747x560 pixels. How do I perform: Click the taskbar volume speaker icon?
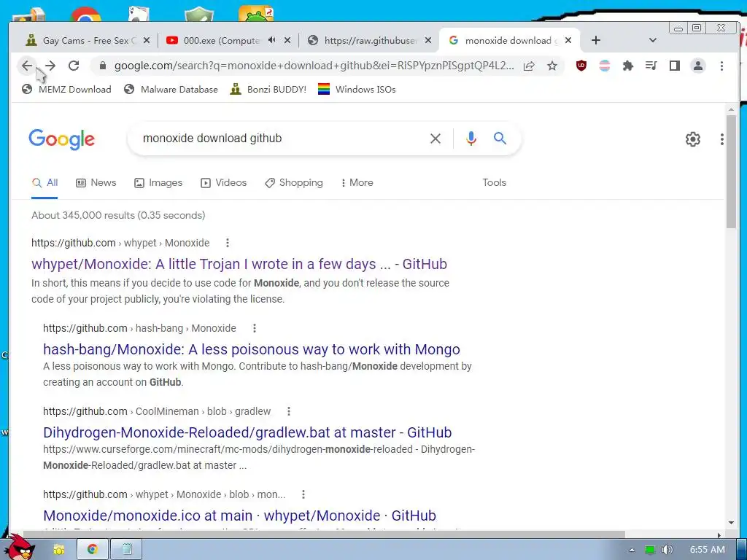667,550
